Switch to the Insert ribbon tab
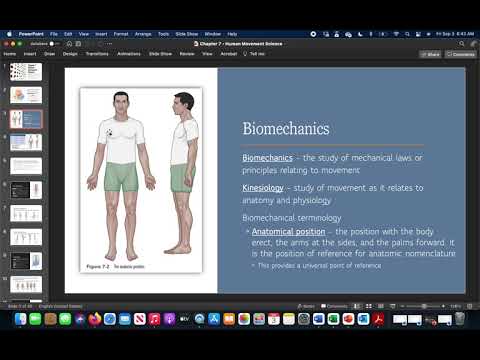480x360 pixels. tap(30, 54)
